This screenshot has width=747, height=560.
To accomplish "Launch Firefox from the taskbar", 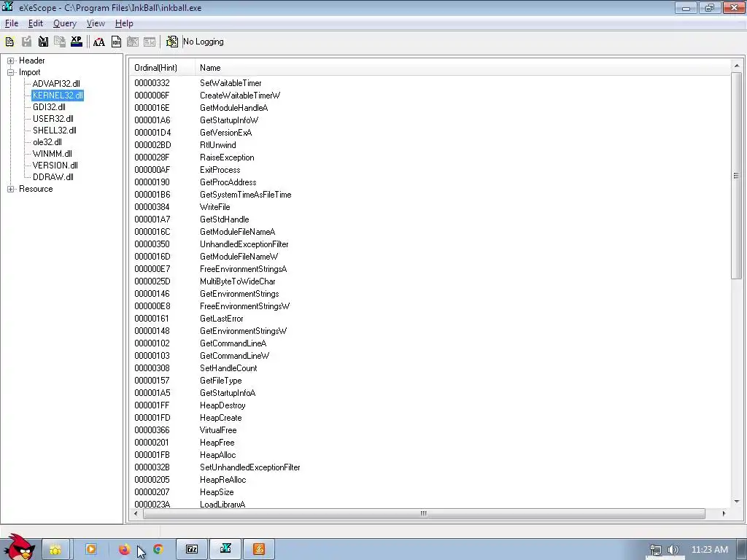I will [124, 550].
